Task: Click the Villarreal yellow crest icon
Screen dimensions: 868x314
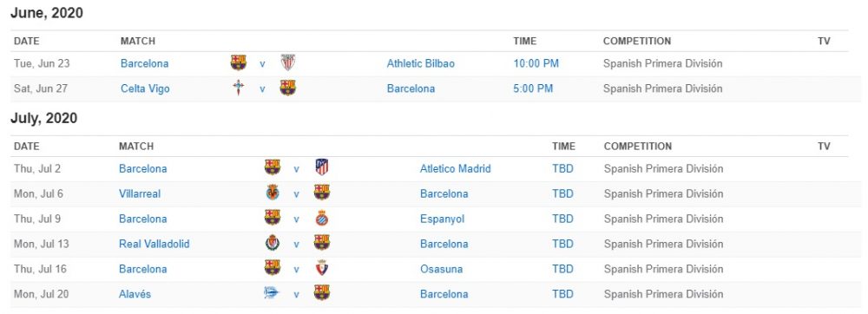Action: [273, 193]
